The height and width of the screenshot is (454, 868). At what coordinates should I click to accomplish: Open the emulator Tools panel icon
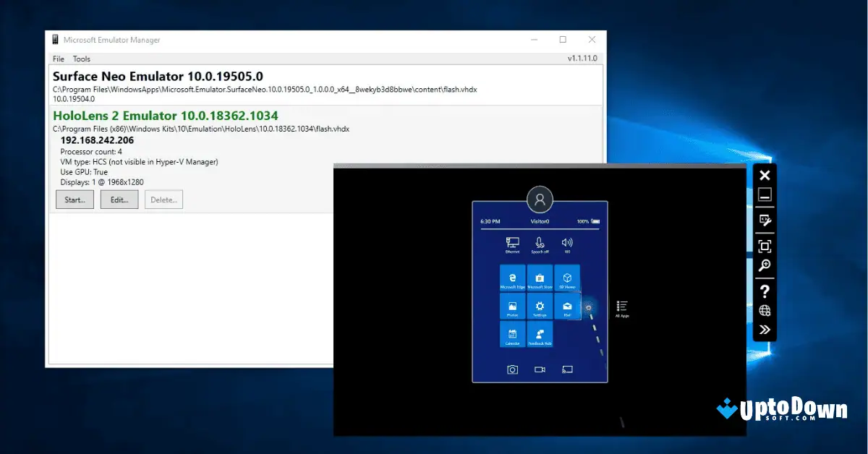point(765,220)
